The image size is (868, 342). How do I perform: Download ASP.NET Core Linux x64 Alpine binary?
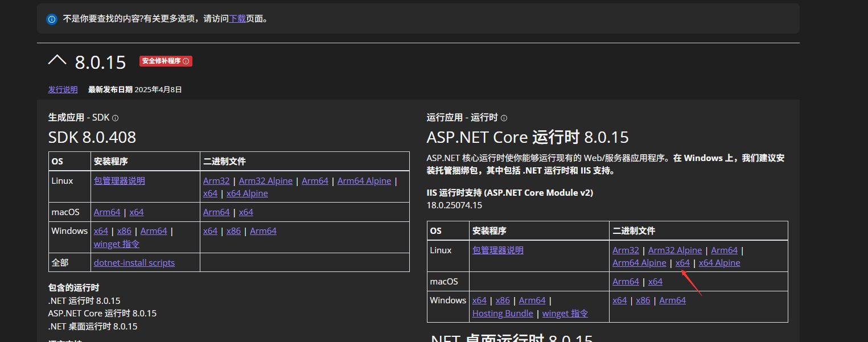coord(719,262)
